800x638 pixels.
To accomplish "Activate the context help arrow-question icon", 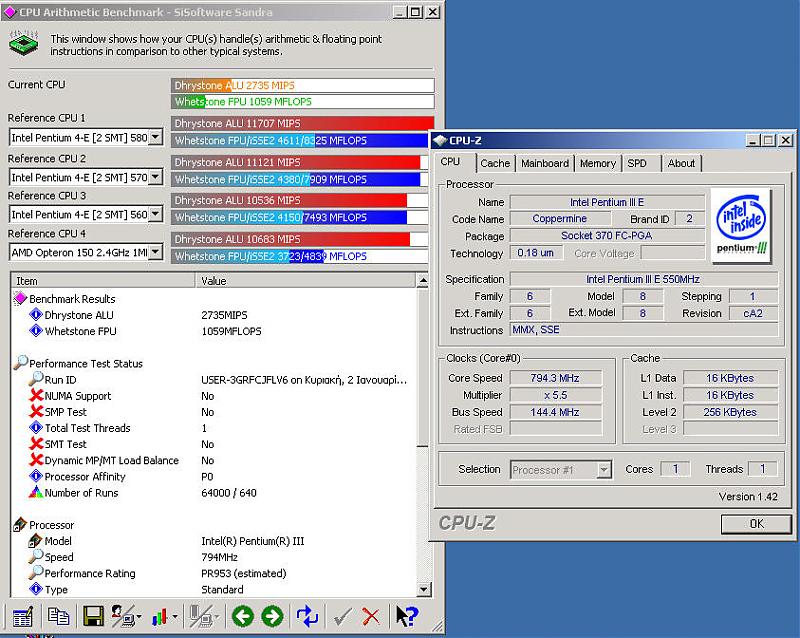I will point(407,617).
